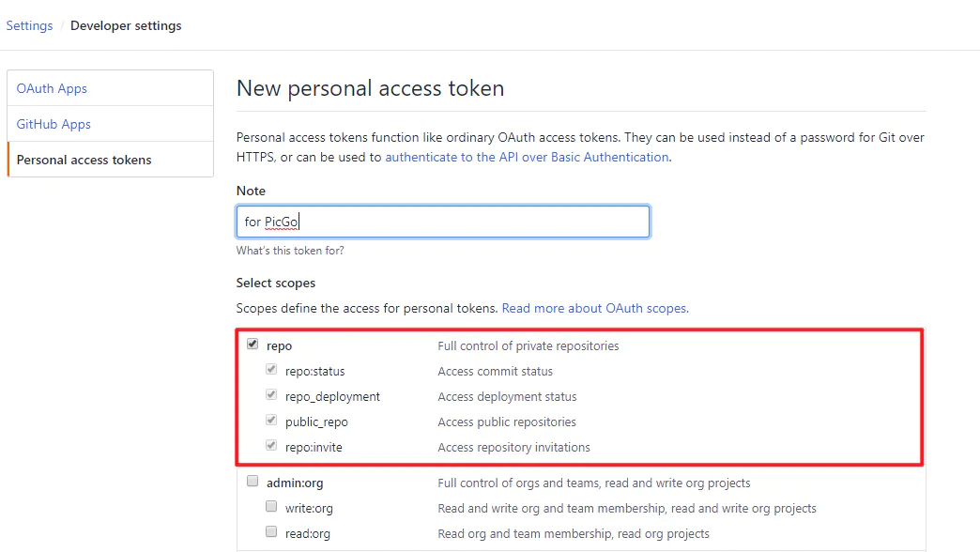Click the 'public_repo' scope name text
Image resolution: width=980 pixels, height=552 pixels.
click(316, 422)
